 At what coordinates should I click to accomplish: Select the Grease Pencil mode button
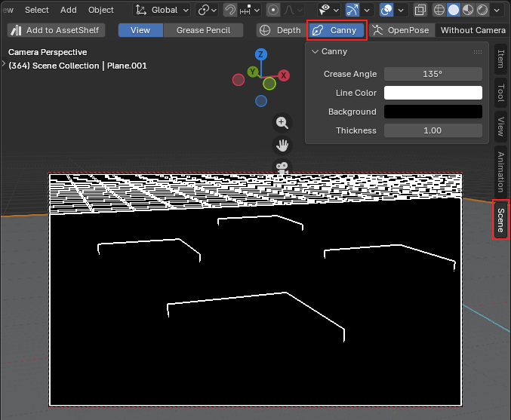(203, 30)
